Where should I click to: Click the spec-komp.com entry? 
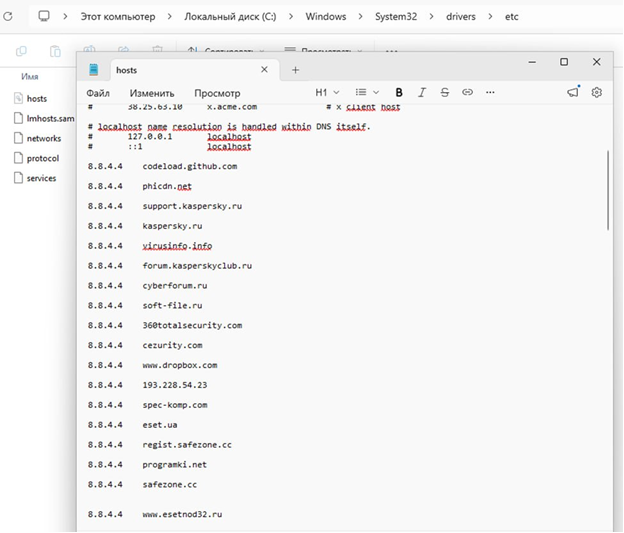coord(175,405)
